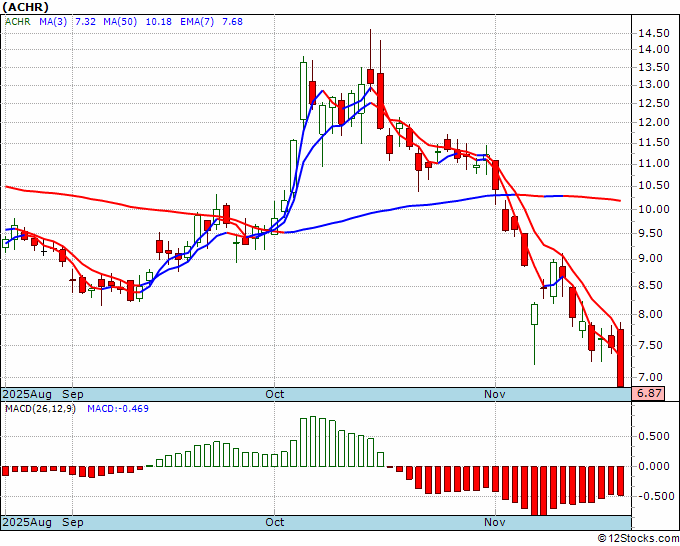
Task: Click the red 6.87 current price tag
Action: click(651, 395)
